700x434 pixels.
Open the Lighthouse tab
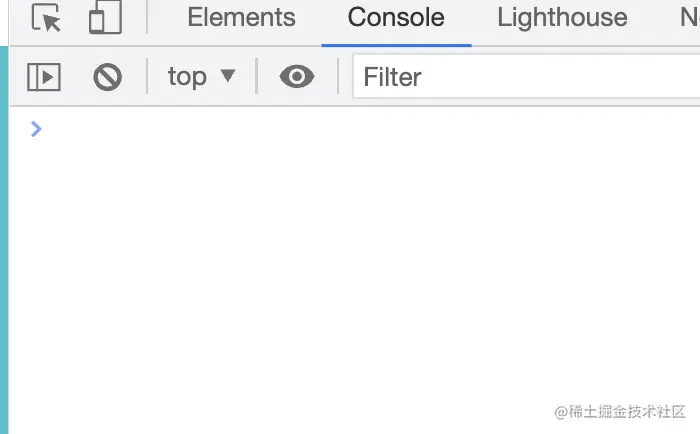(x=562, y=17)
